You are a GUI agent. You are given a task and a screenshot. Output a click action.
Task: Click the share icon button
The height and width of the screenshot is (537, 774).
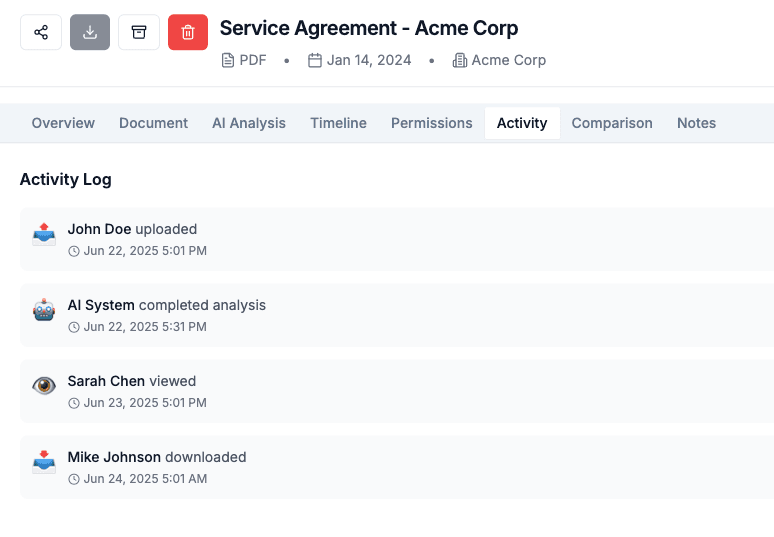[41, 33]
